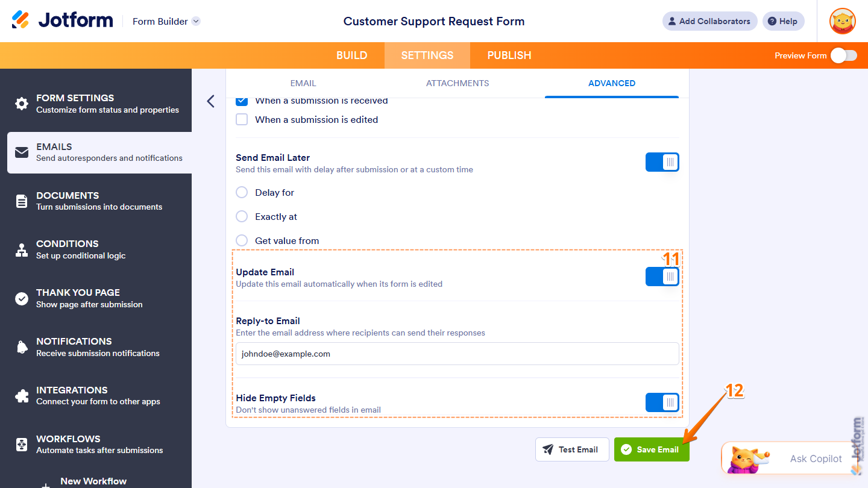Viewport: 868px width, 488px height.
Task: Open Form Settings gear icon
Action: [x=22, y=104]
